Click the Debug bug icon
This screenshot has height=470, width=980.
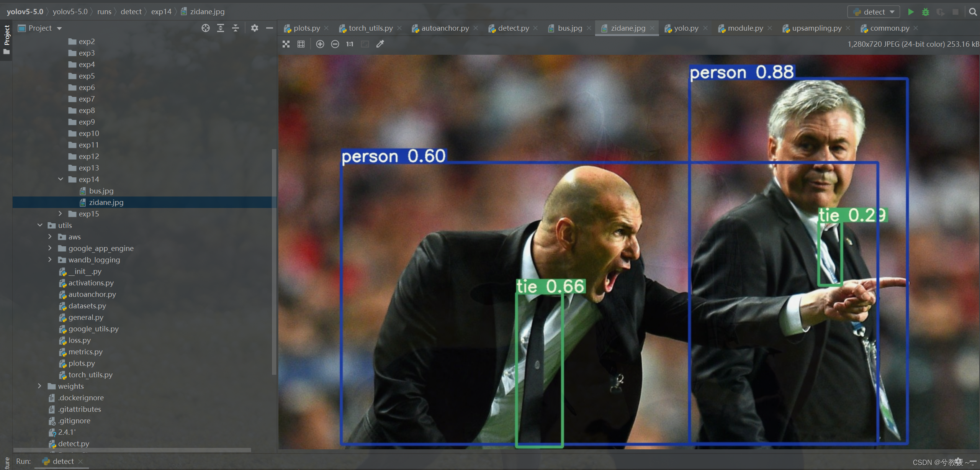(x=926, y=12)
